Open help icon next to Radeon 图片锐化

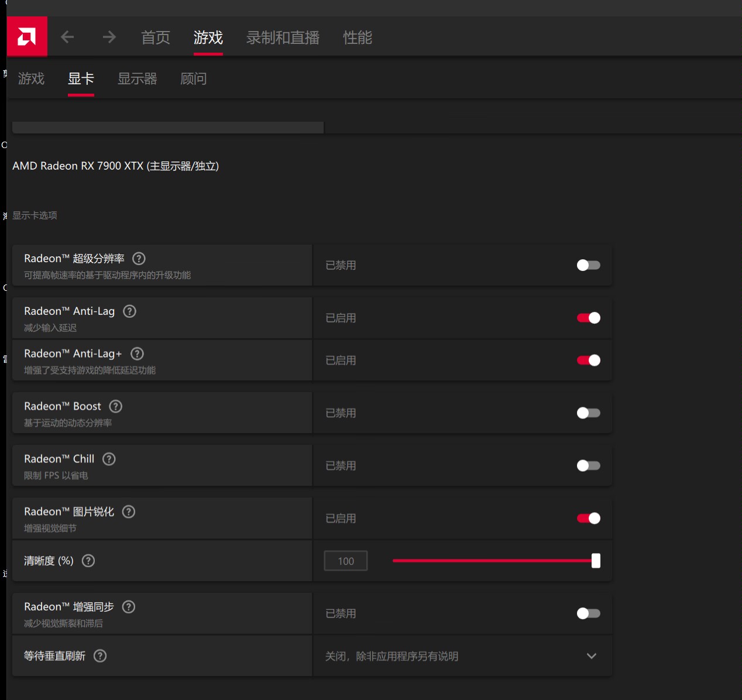129,512
